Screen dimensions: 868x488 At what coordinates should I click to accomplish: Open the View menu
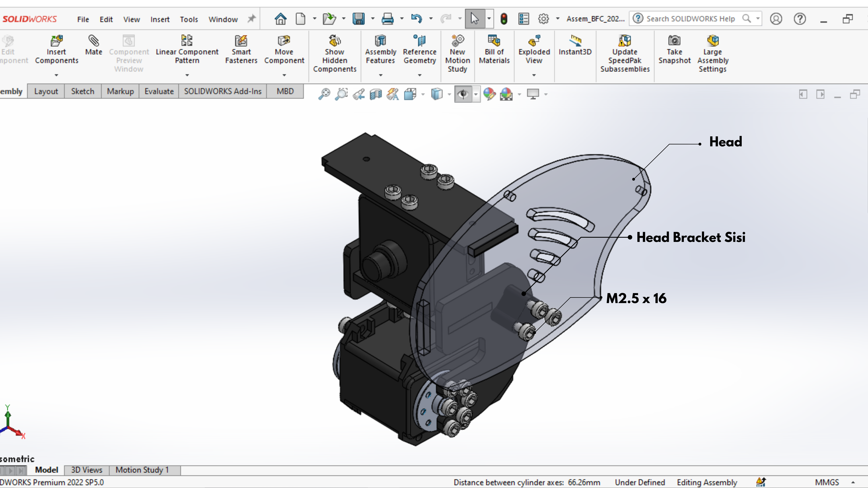(131, 19)
